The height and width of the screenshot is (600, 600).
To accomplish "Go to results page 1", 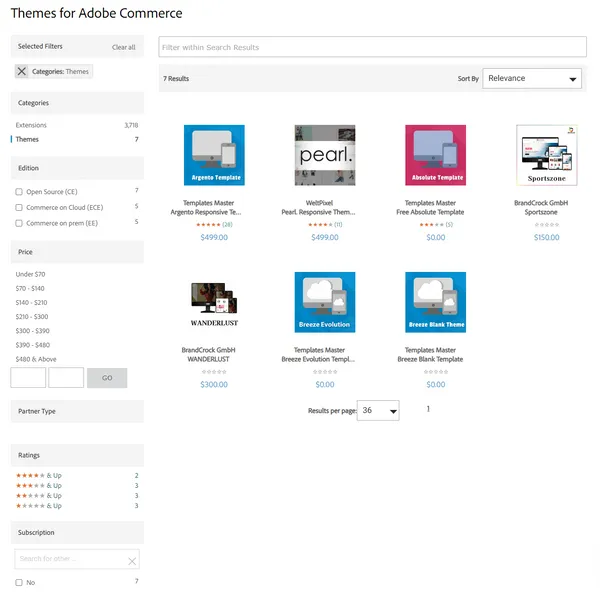I will 428,409.
